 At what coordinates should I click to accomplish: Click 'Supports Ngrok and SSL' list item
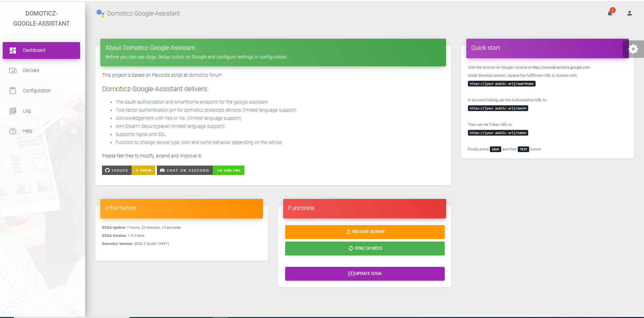tap(141, 134)
